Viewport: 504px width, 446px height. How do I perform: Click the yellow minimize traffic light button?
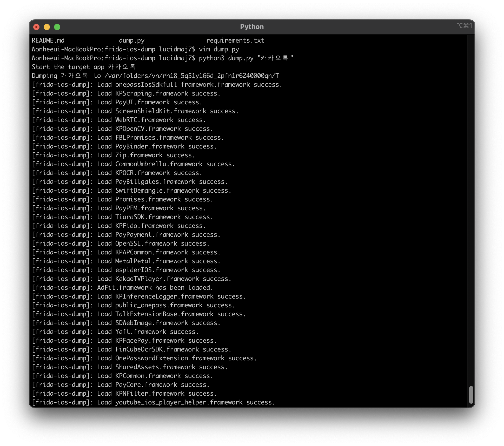point(47,26)
